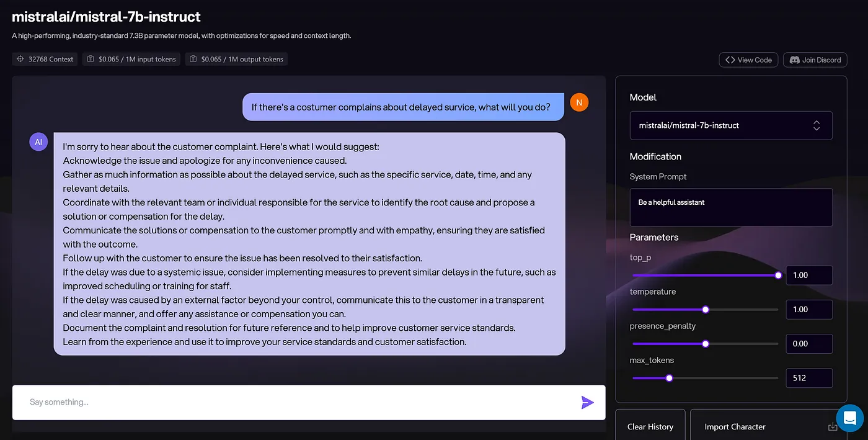This screenshot has width=868, height=440.
Task: Click the import download icon
Action: [832, 426]
